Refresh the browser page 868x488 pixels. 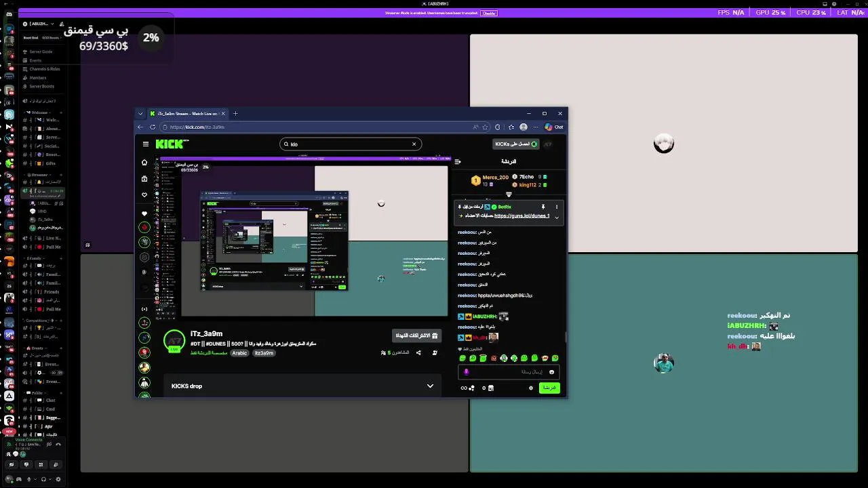153,127
